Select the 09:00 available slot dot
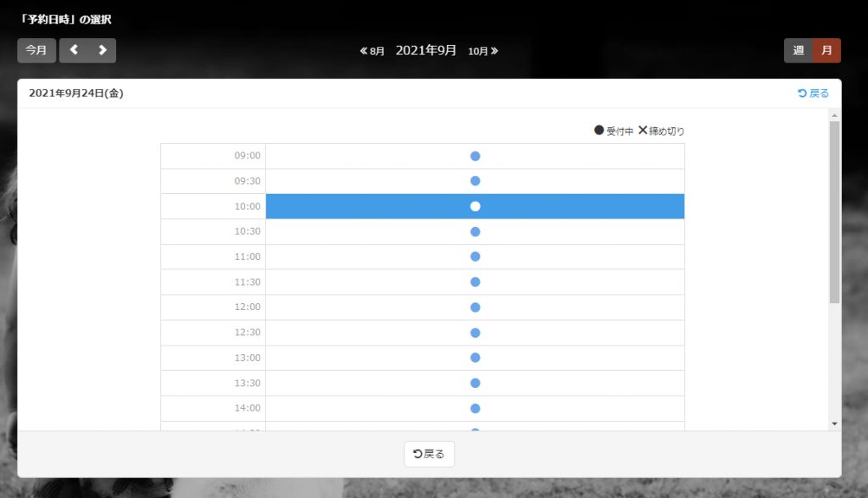This screenshot has width=868, height=498. pos(475,156)
